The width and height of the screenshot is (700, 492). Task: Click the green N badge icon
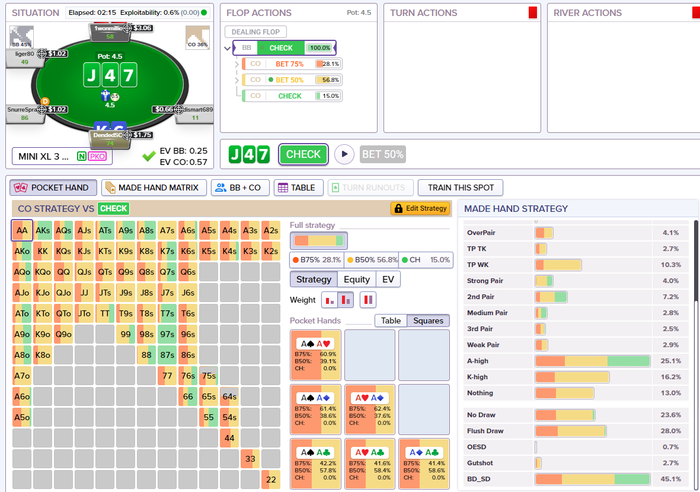82,156
